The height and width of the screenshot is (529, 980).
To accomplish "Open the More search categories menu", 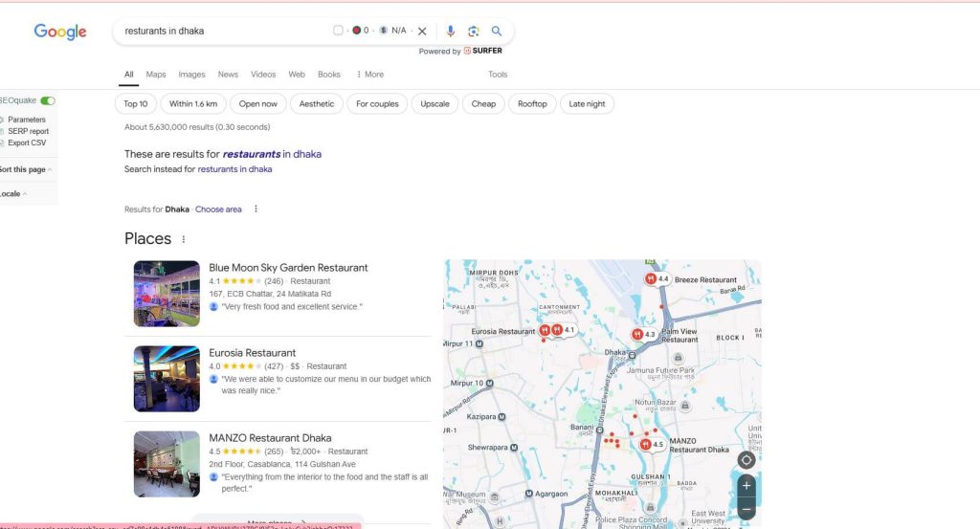I will [x=370, y=75].
